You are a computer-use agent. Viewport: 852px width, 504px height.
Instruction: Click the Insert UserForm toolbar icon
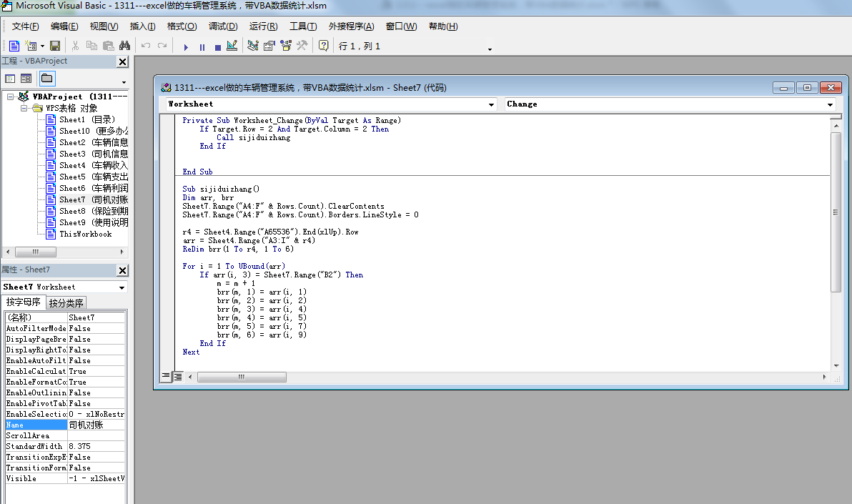[31, 46]
